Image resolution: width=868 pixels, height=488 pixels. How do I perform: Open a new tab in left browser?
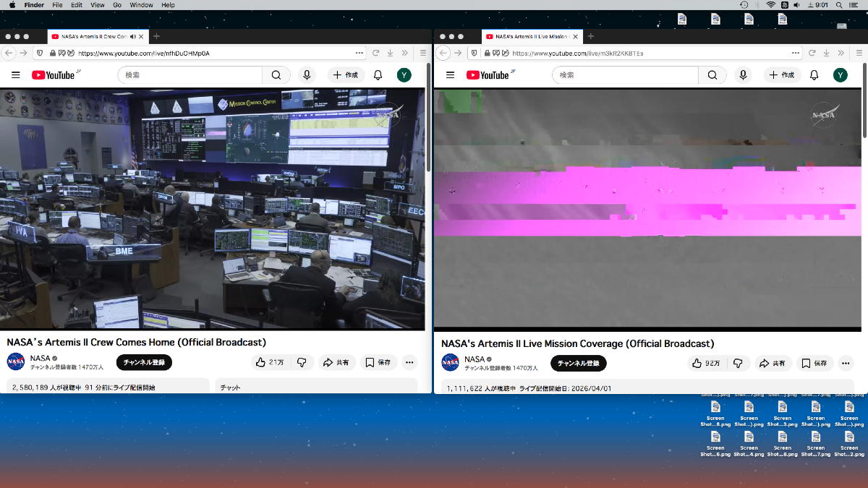(156, 36)
